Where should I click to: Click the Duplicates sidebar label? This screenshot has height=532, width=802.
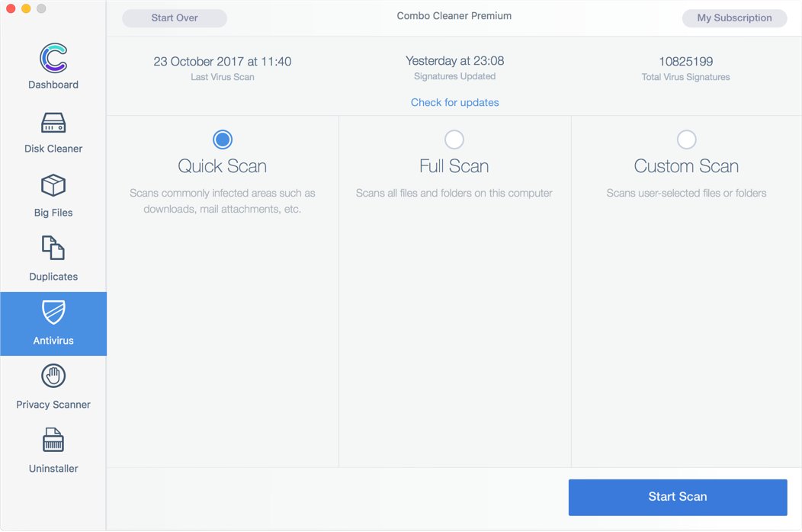[x=53, y=277]
